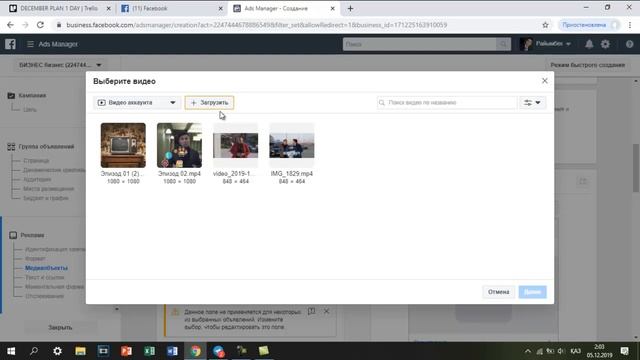
Task: Open a new browser tab
Action: point(350,8)
